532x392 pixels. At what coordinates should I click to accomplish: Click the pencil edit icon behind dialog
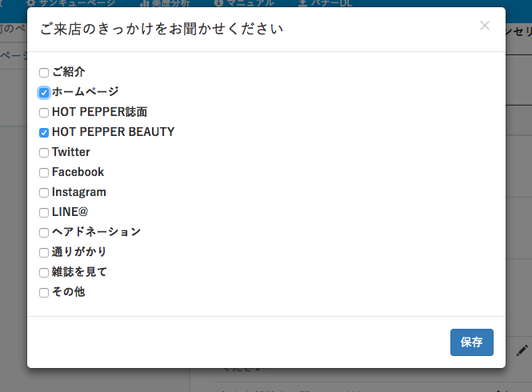522,350
